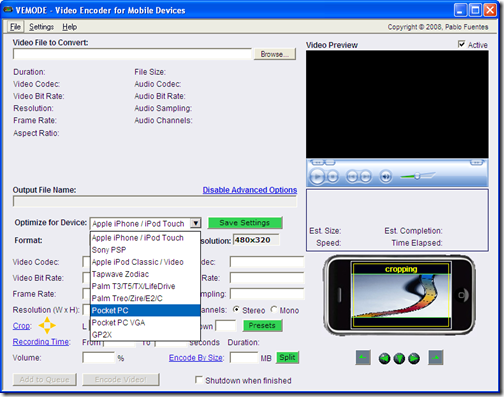Click the gray square right-arrow button

(x=436, y=358)
